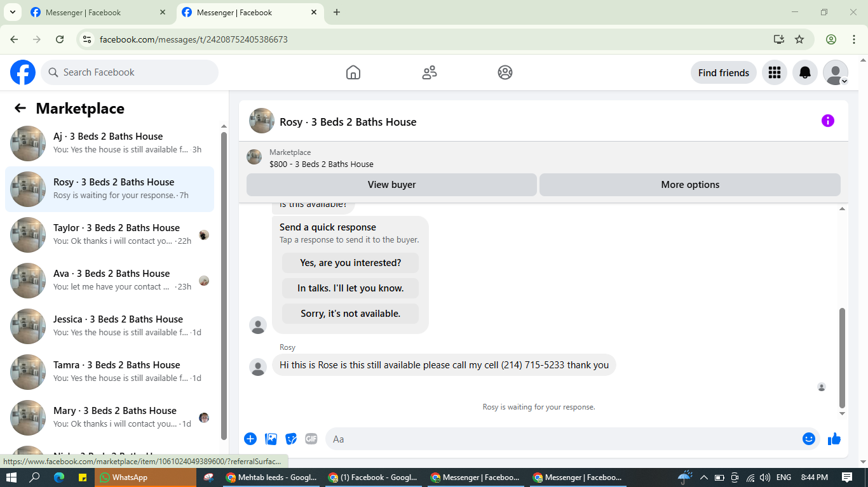This screenshot has height=487, width=868.
Task: Attach a photo using the image icon
Action: tap(271, 439)
